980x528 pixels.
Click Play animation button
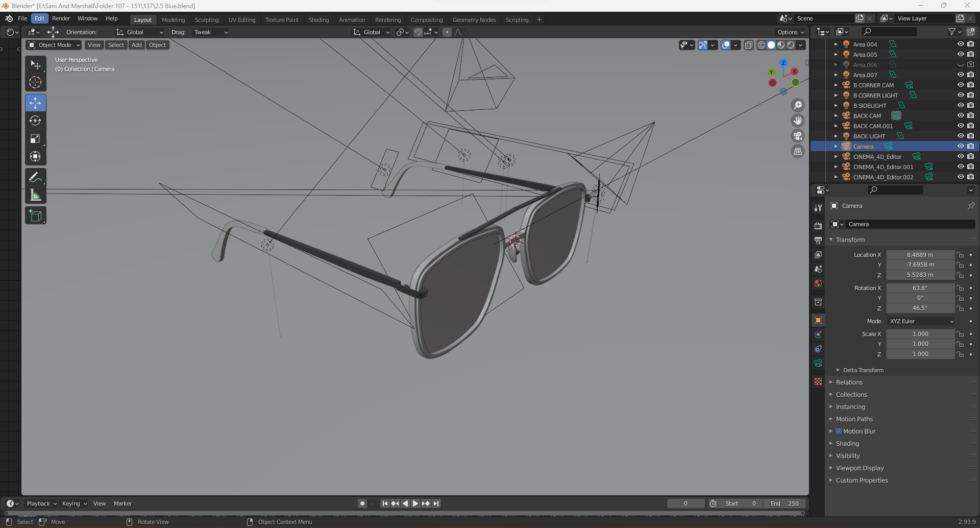(x=415, y=503)
